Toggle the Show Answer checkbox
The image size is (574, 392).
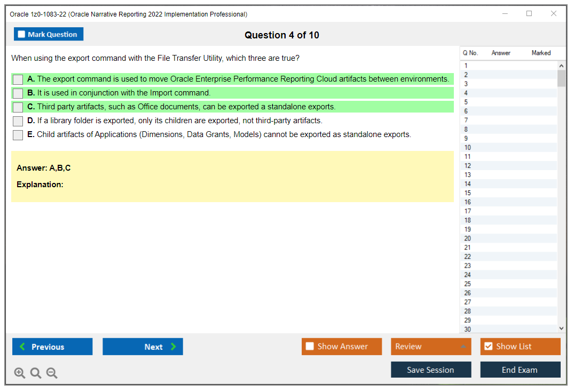(x=310, y=347)
